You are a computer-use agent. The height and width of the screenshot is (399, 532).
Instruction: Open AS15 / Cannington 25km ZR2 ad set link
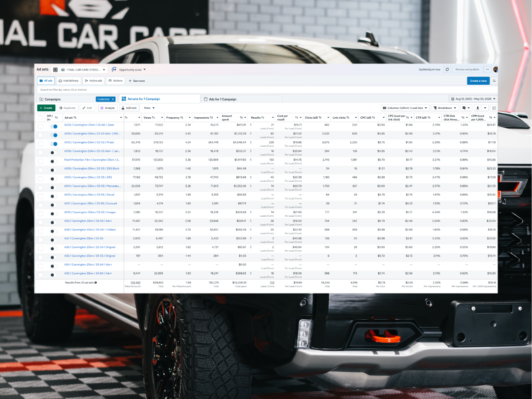point(88,177)
